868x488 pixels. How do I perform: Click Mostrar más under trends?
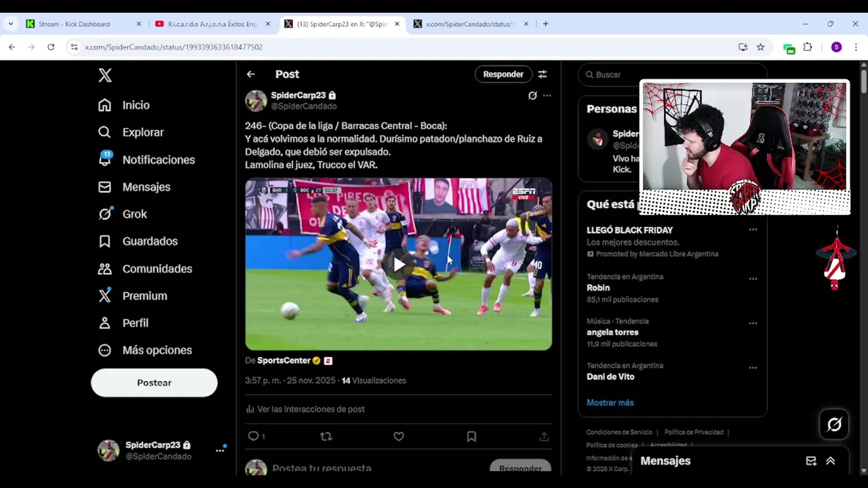610,403
